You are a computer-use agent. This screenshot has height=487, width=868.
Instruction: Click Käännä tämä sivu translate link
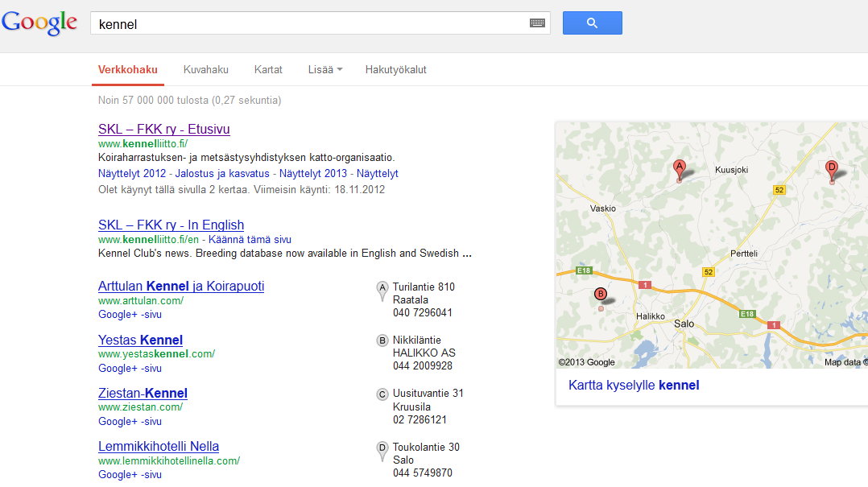(250, 240)
